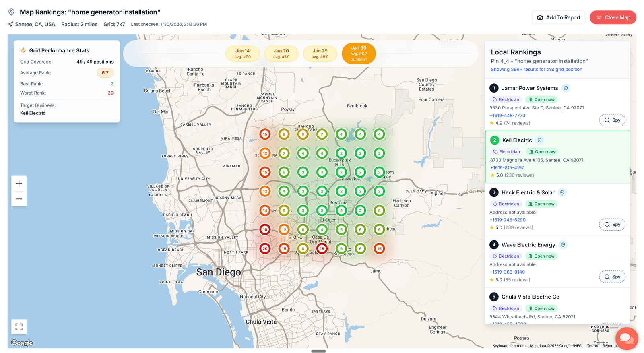Open the chat support bubble

[626, 339]
